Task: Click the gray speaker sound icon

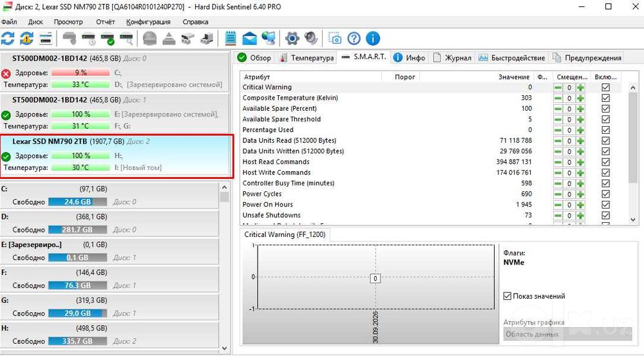Action: point(311,39)
